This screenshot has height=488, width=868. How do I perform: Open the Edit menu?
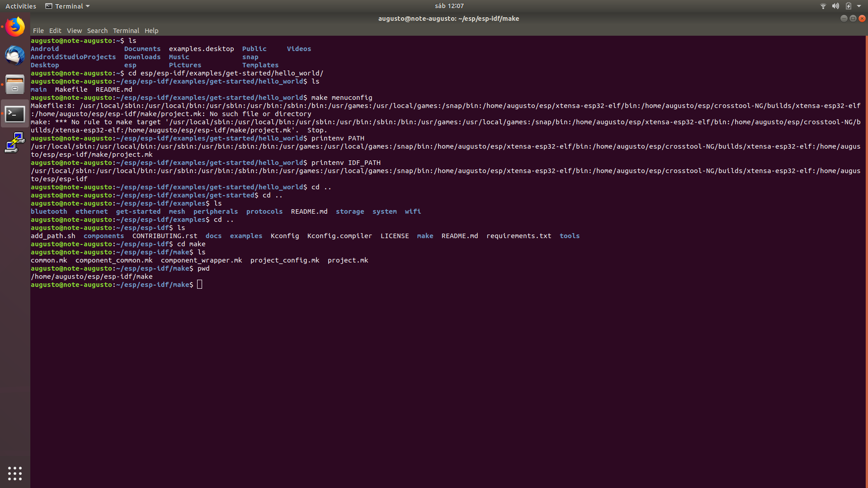[x=55, y=30]
